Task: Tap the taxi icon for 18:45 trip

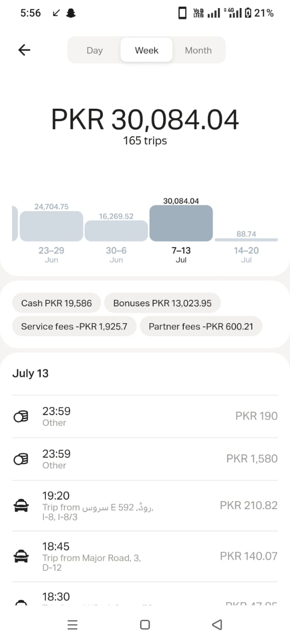Action: (x=21, y=556)
